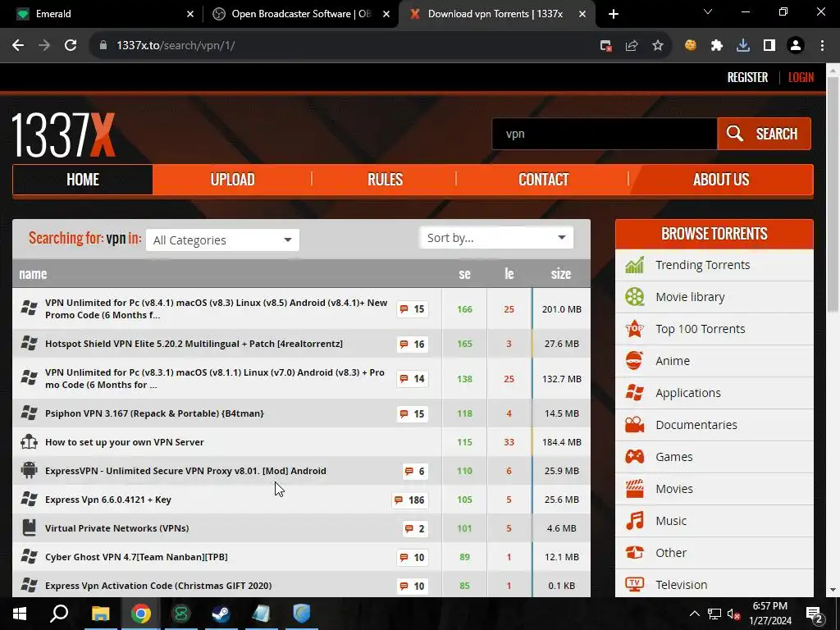Toggle the browser side panel icon

click(769, 46)
